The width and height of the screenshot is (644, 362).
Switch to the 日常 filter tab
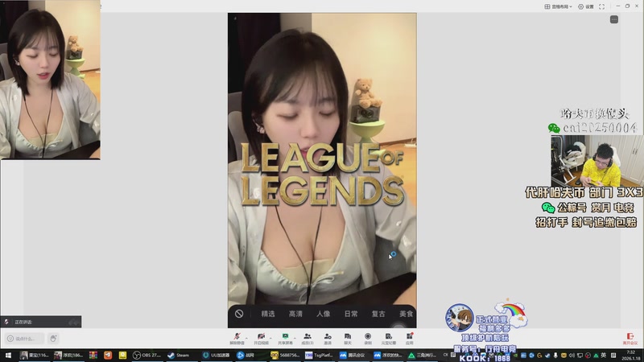[x=351, y=314]
